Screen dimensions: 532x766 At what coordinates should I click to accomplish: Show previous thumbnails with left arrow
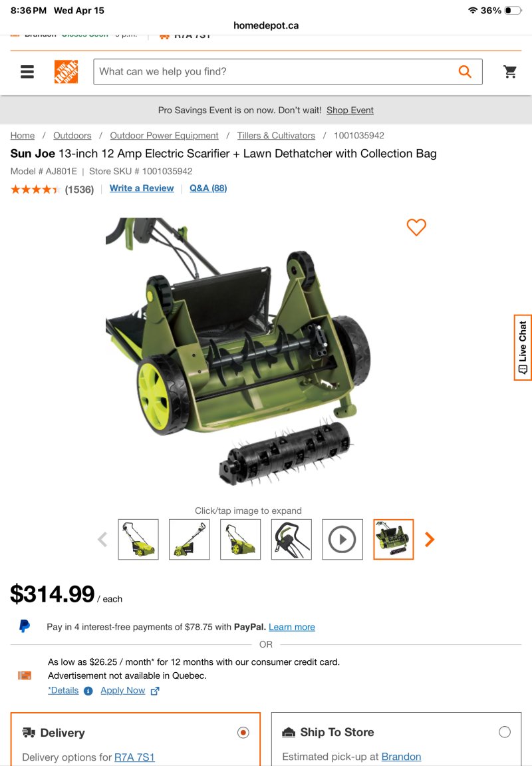[102, 539]
